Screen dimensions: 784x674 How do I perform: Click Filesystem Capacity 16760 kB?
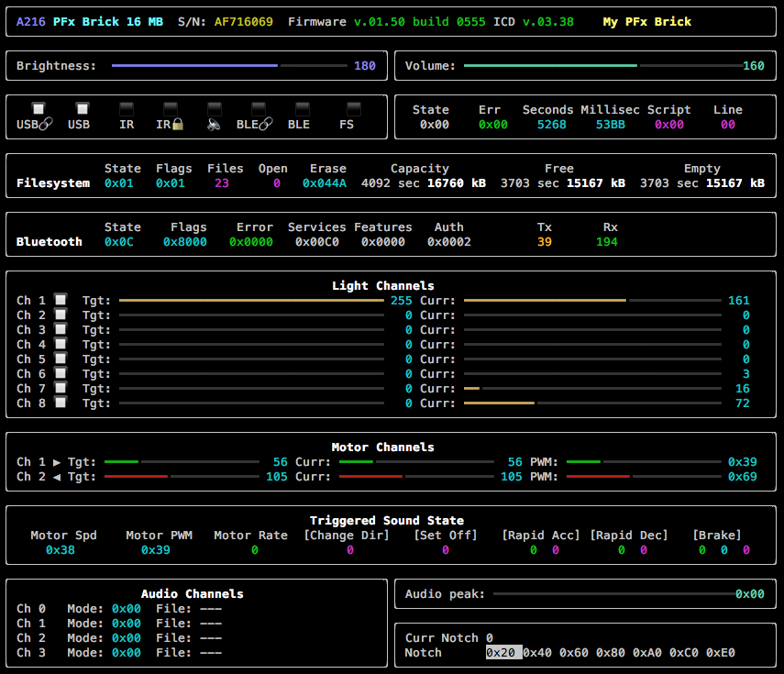[x=457, y=183]
